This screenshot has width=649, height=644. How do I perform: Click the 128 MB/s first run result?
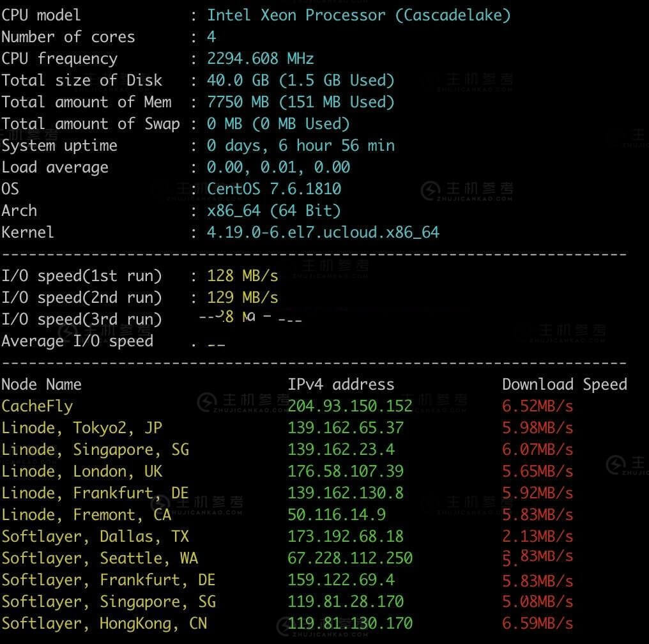coord(243,276)
